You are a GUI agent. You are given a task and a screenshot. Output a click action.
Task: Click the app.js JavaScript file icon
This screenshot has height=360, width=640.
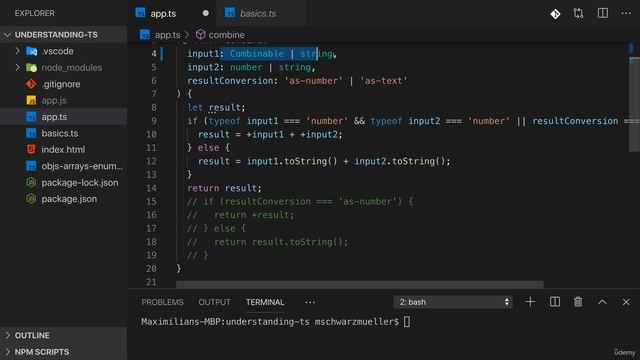tap(31, 100)
